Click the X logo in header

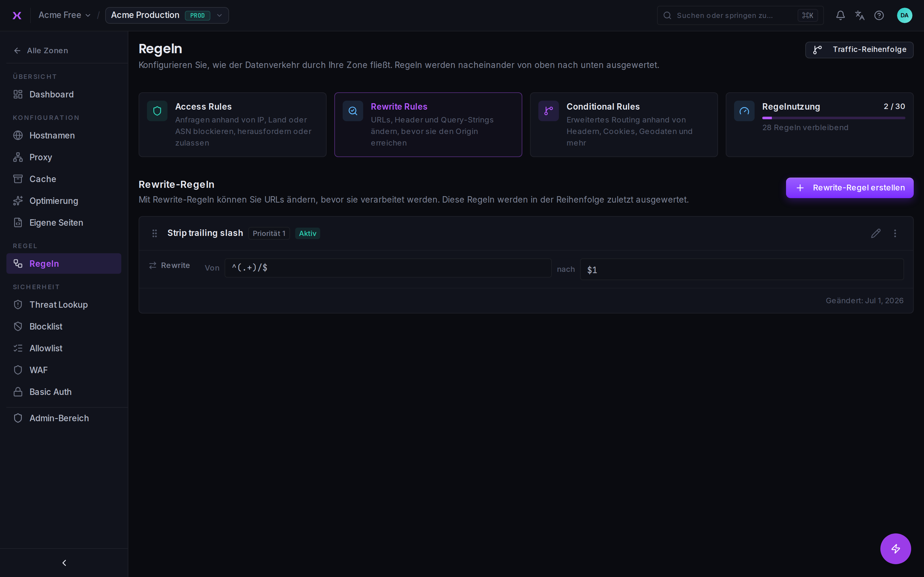(x=17, y=15)
